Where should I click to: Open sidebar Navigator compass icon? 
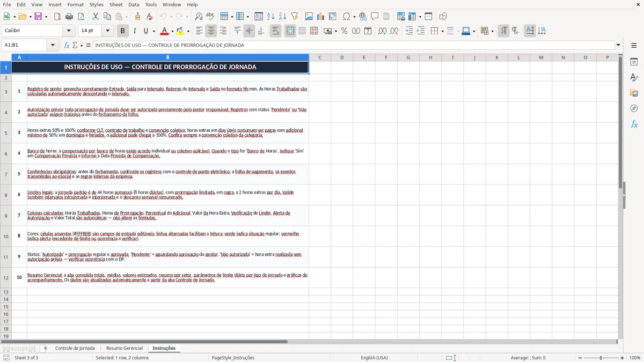tap(634, 108)
